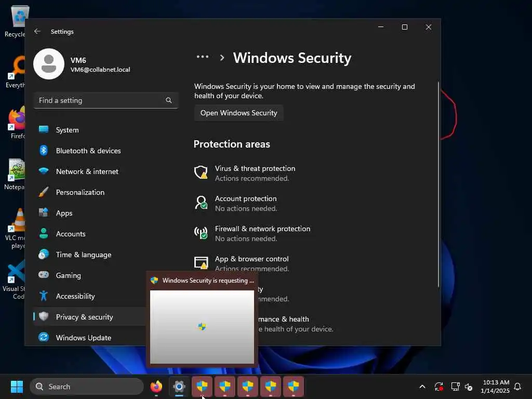Screen dimensions: 532x399
Task: Click the Time & language clock icon
Action: tap(44, 254)
